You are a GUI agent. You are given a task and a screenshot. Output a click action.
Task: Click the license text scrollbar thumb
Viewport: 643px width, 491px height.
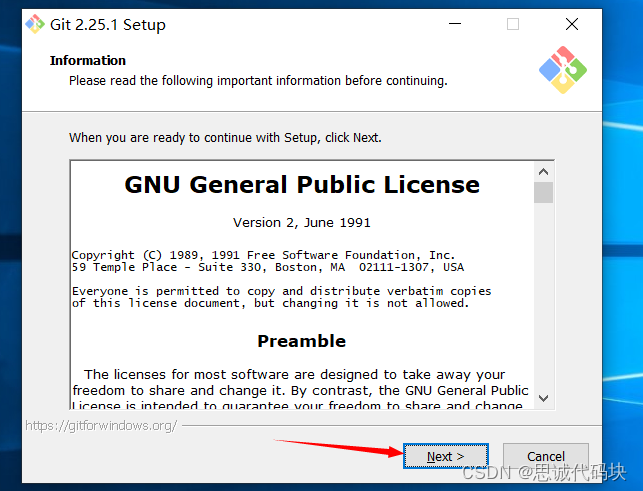[543, 192]
